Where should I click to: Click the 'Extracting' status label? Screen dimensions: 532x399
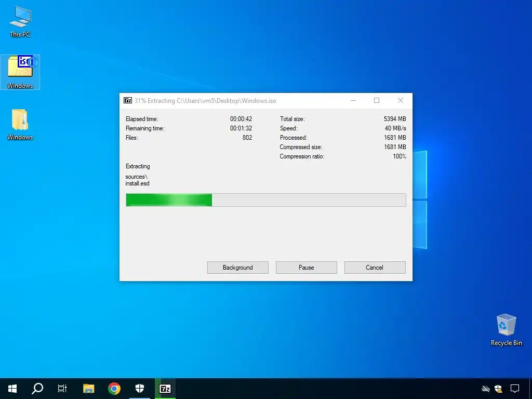coord(138,166)
